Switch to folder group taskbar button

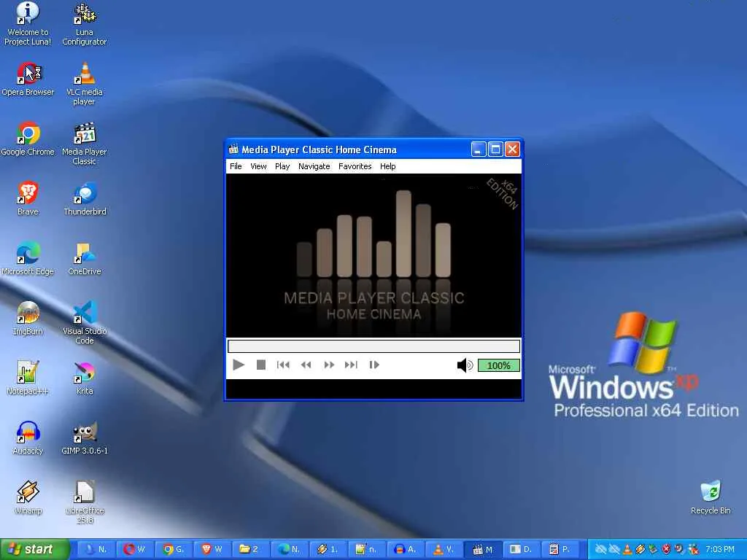[x=251, y=550]
